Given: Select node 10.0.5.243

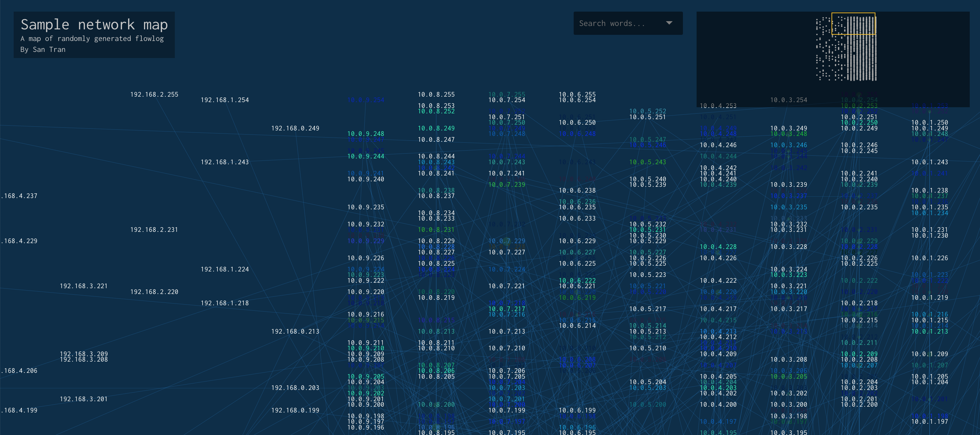Looking at the screenshot, I should pos(647,162).
